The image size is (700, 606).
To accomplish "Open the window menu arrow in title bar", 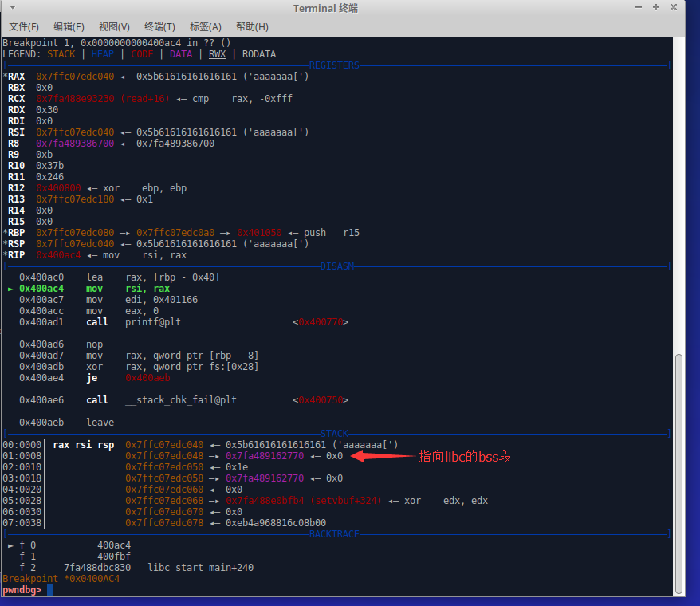I will pos(10,7).
